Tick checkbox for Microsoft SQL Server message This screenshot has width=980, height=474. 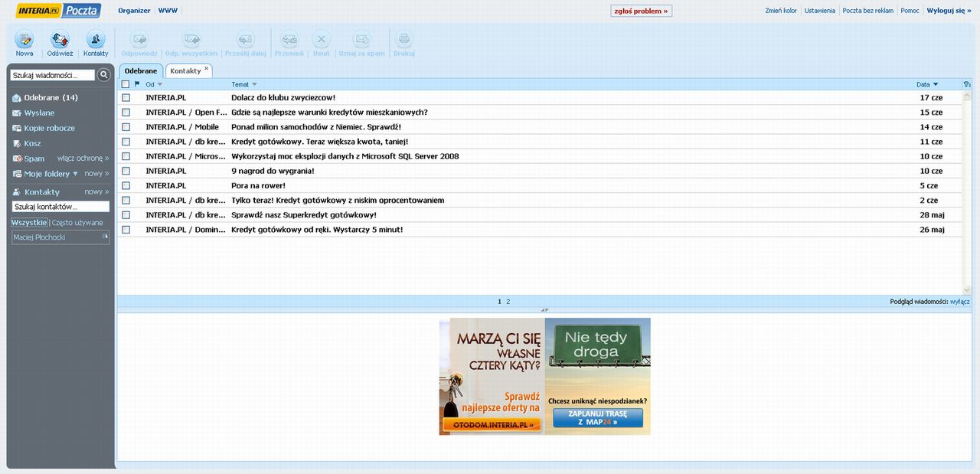(x=126, y=156)
